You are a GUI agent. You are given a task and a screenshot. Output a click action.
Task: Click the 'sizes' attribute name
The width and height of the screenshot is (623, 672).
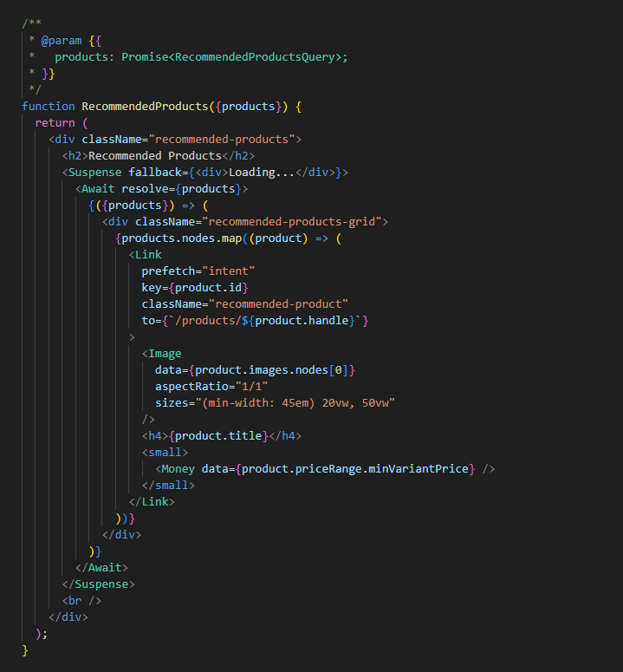pos(172,403)
